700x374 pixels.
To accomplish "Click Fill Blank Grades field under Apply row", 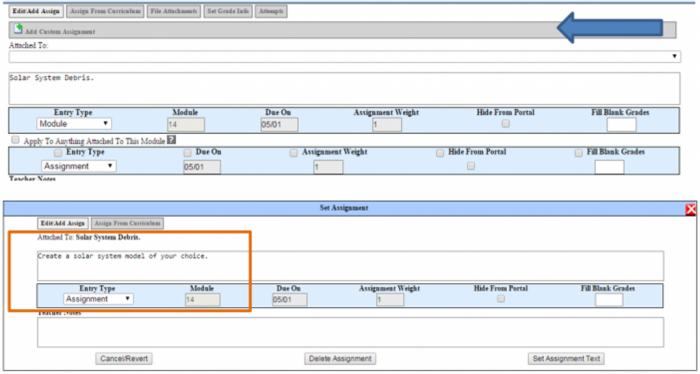I will tap(609, 167).
